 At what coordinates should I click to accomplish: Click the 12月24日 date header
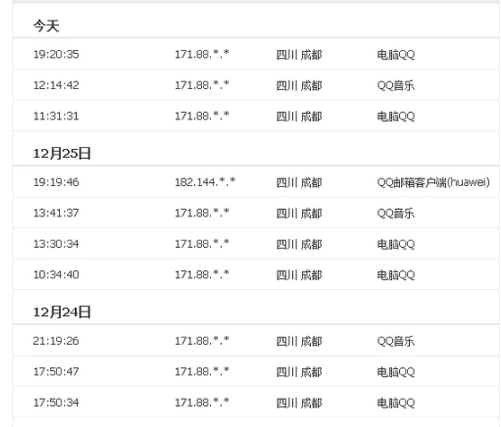62,312
